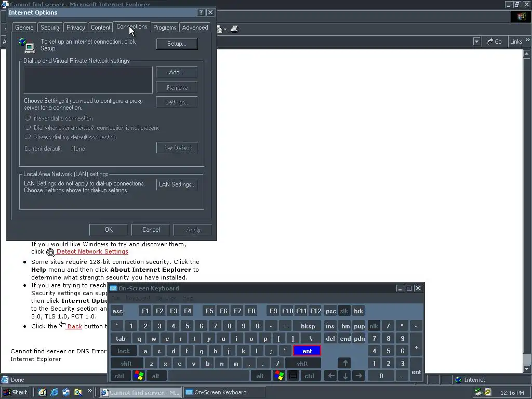Expand the quick launch overflow chevron

89,390
